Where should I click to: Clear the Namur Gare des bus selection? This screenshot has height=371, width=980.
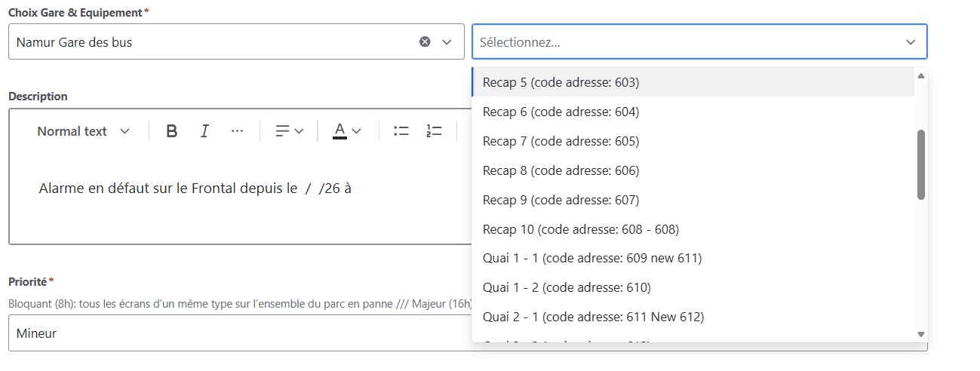click(x=425, y=41)
